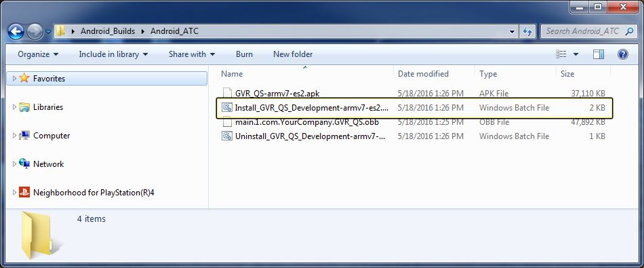Expand the Neighborhood for PlayStation(R)4 node
This screenshot has height=268, width=644.
click(x=14, y=193)
